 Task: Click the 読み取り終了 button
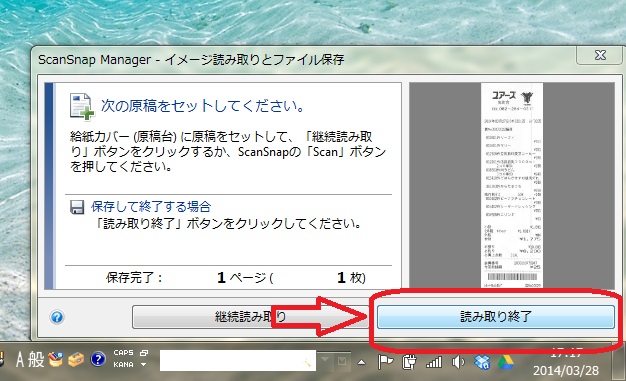[x=495, y=317]
